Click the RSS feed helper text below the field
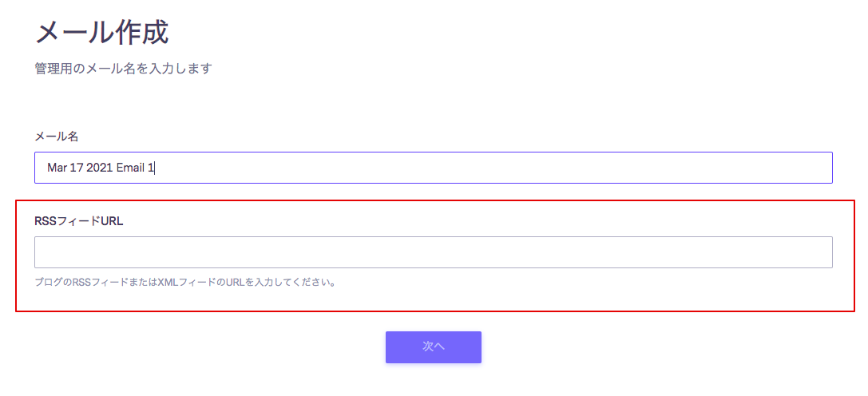 184,282
